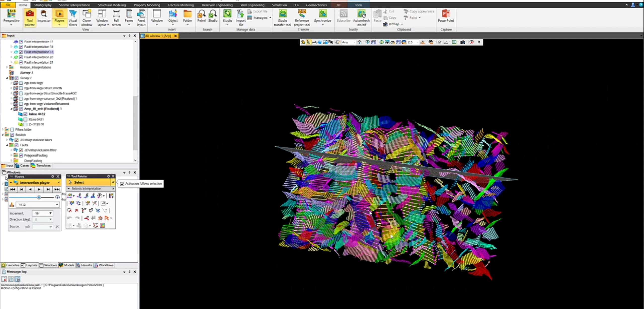
Task: Click the camera snapshot icon in the 3D toolbar
Action: coord(462,42)
